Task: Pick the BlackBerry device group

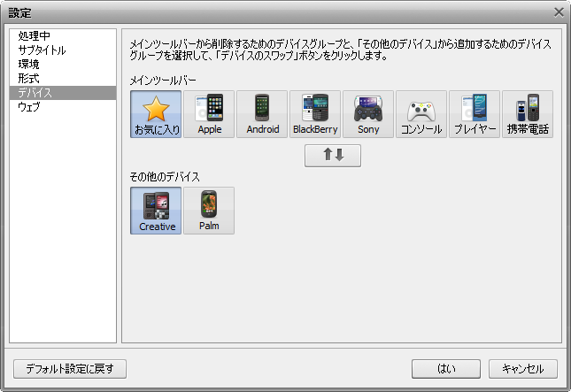Action: pos(315,114)
